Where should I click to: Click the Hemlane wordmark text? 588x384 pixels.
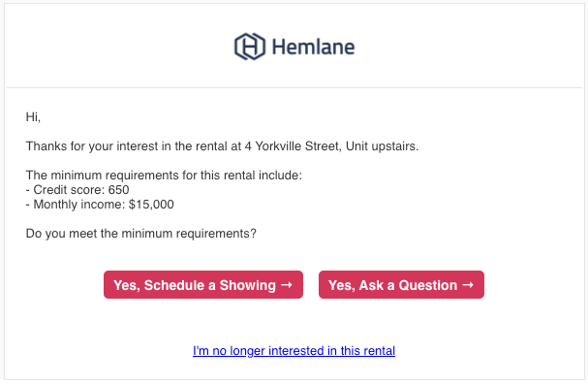313,48
